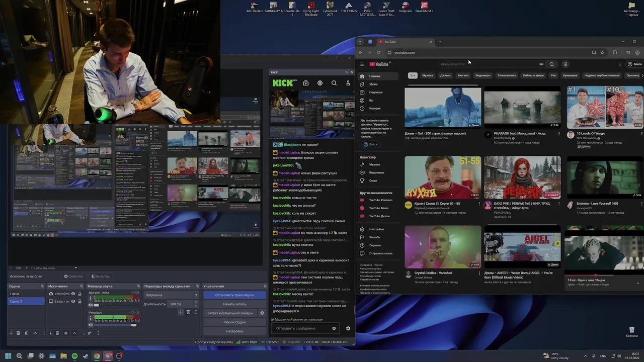Bookmark the page with the star icon
This screenshot has width=644, height=362.
(x=602, y=52)
